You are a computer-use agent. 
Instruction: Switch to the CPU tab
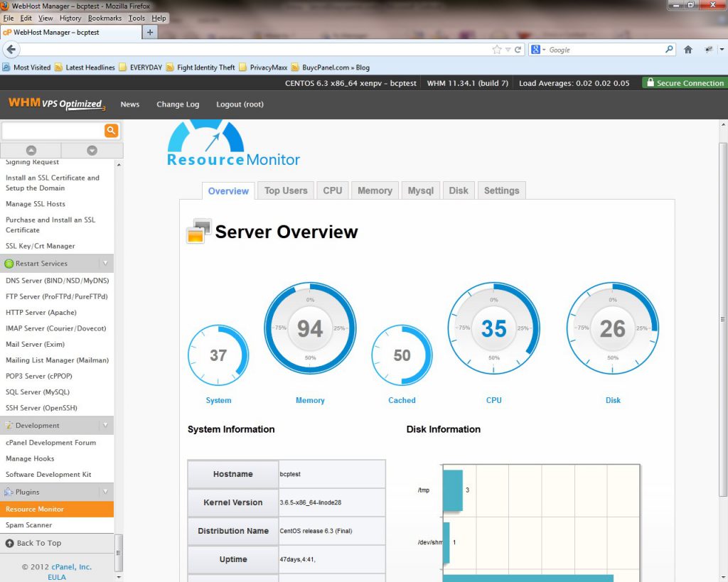tap(333, 190)
